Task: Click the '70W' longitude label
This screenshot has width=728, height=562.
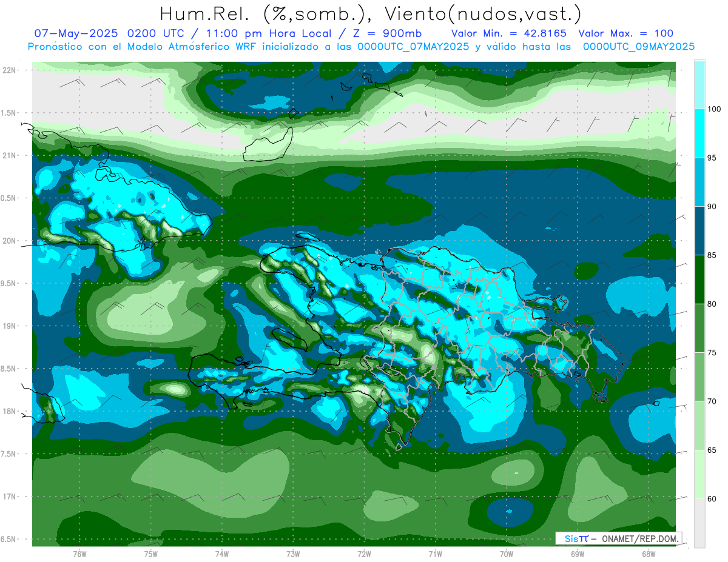Action: [507, 554]
